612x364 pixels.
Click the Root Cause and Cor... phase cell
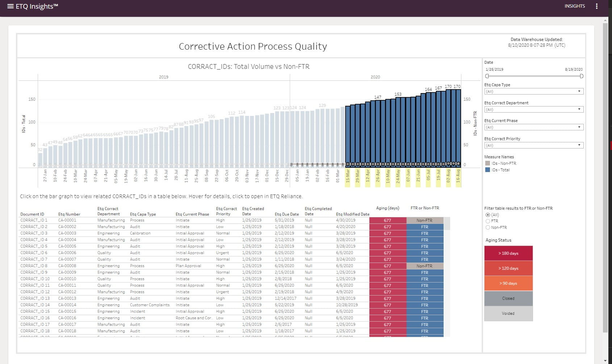click(x=194, y=318)
